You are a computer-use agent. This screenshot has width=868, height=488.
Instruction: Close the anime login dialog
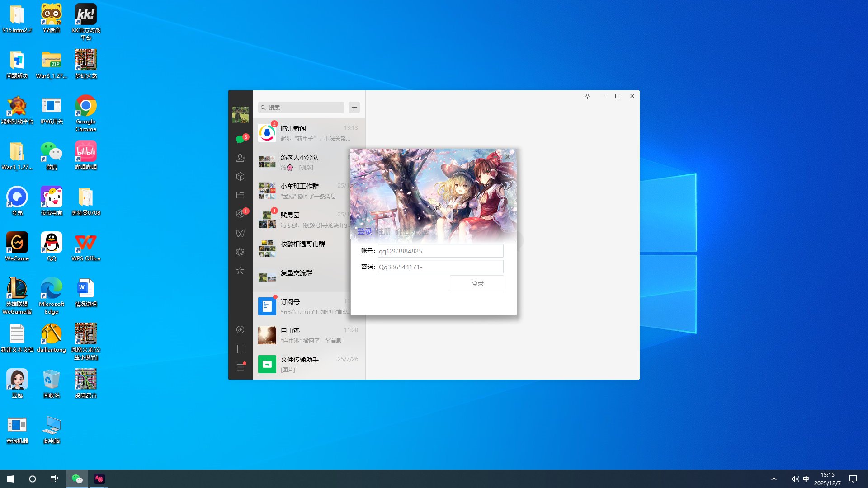pos(507,156)
